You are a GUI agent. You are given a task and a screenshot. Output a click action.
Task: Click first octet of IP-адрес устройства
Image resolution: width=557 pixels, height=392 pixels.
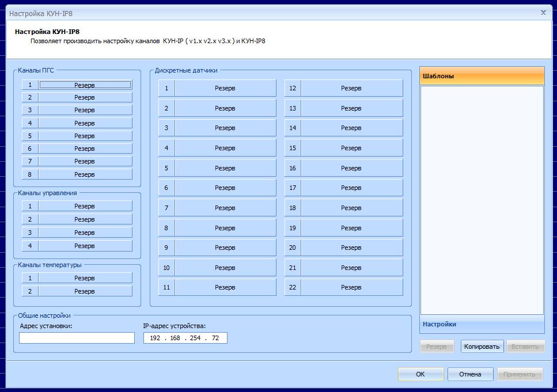tap(155, 338)
